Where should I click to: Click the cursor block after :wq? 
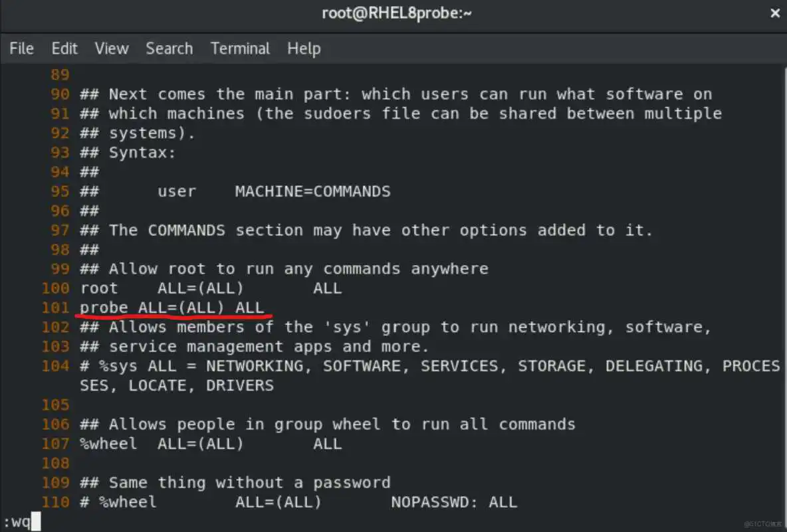coord(35,522)
